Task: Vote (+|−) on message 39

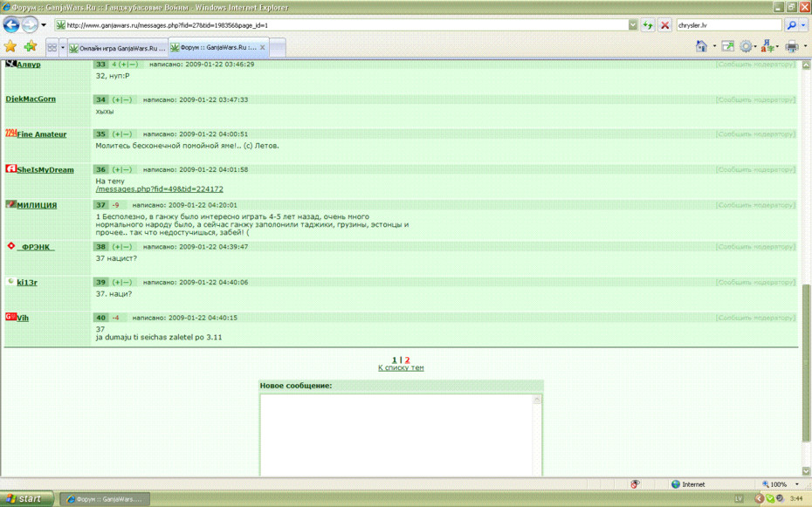Action: [x=122, y=282]
